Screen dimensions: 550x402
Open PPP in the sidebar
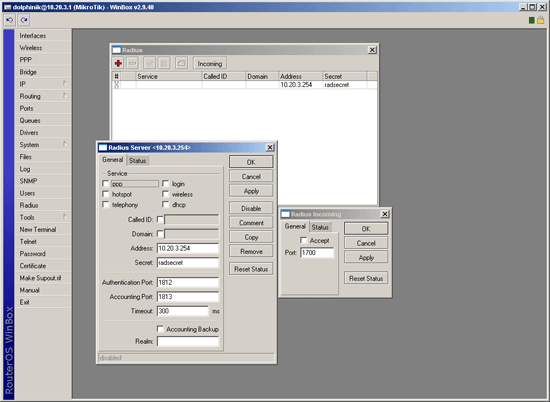[42, 60]
